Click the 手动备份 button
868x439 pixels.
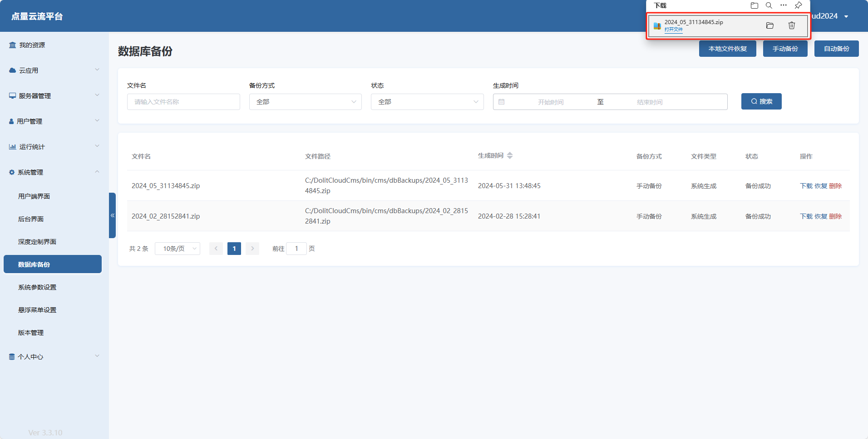[x=785, y=49]
